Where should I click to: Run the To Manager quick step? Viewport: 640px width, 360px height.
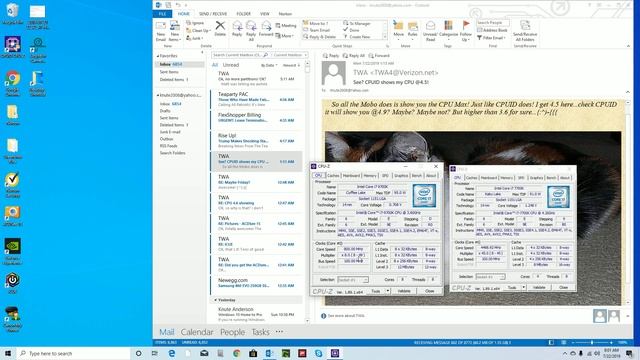click(x=357, y=24)
